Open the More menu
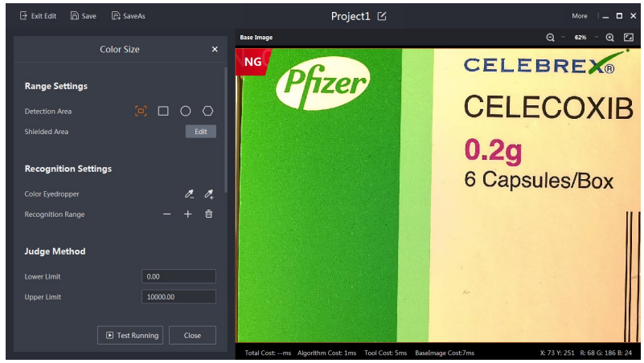 pyautogui.click(x=579, y=16)
